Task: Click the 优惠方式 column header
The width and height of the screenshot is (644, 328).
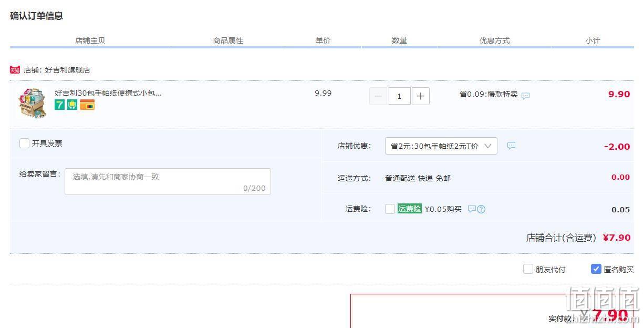Action: pyautogui.click(x=494, y=40)
